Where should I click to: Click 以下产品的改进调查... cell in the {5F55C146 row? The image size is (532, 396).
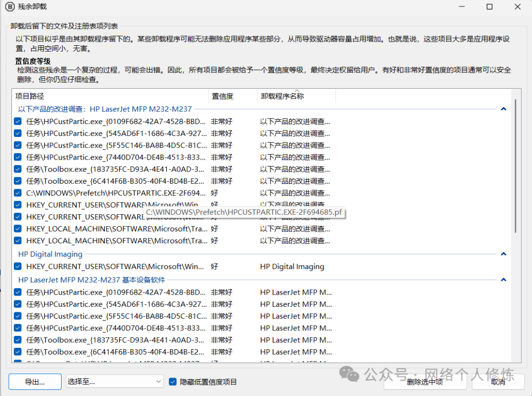click(x=295, y=145)
